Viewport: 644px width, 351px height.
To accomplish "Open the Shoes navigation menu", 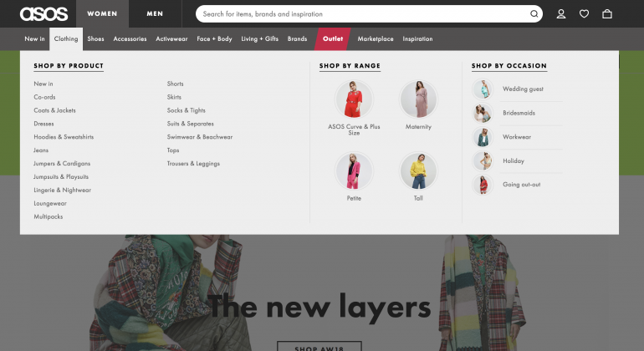I will (95, 39).
